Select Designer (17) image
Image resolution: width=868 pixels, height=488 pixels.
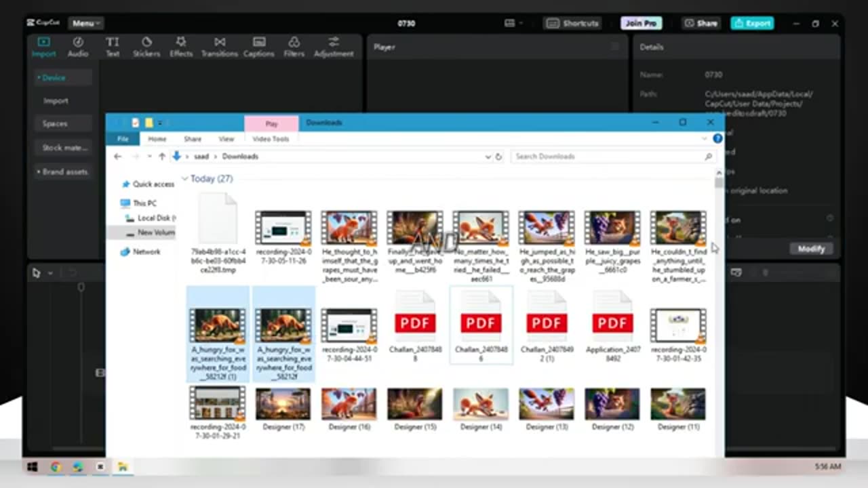(x=283, y=409)
